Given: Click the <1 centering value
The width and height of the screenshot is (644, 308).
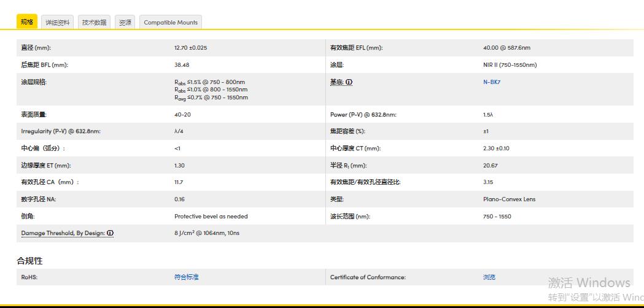Looking at the screenshot, I should [x=177, y=148].
